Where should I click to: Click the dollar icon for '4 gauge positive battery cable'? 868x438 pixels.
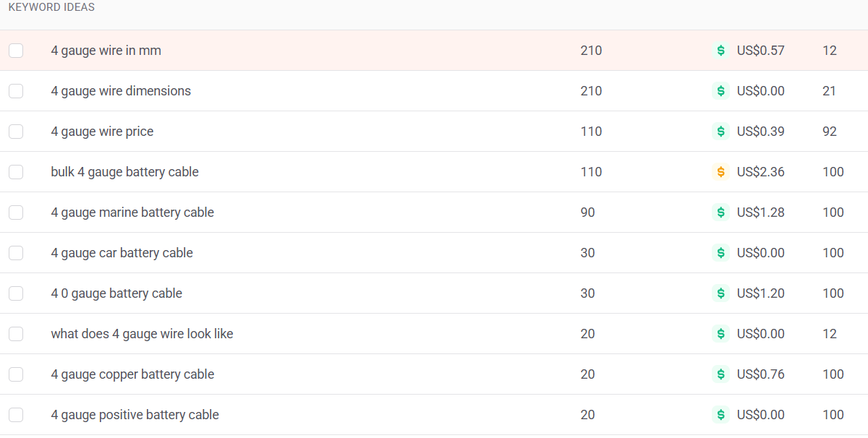click(720, 415)
